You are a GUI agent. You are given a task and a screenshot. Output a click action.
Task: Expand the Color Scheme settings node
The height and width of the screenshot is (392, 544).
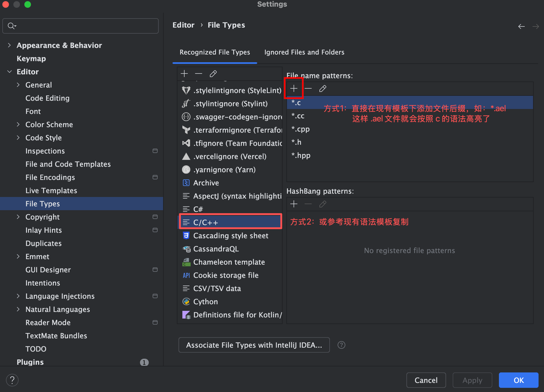tap(18, 124)
